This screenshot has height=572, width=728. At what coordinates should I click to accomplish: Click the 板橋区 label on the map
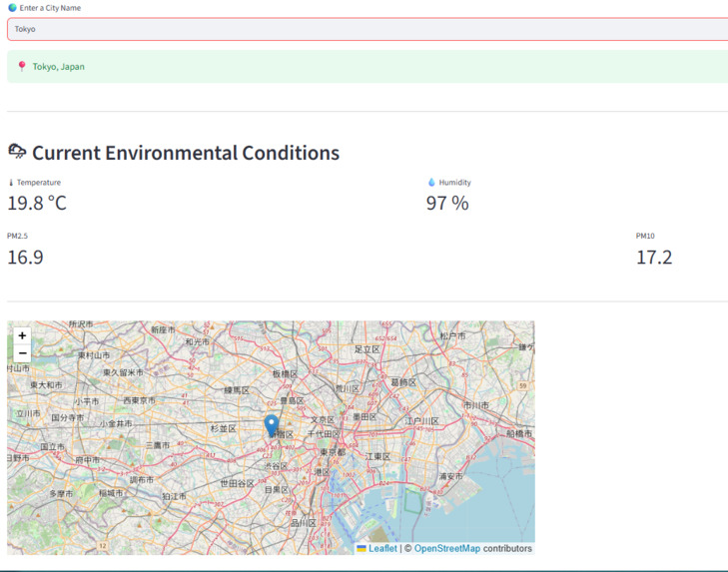(x=285, y=373)
